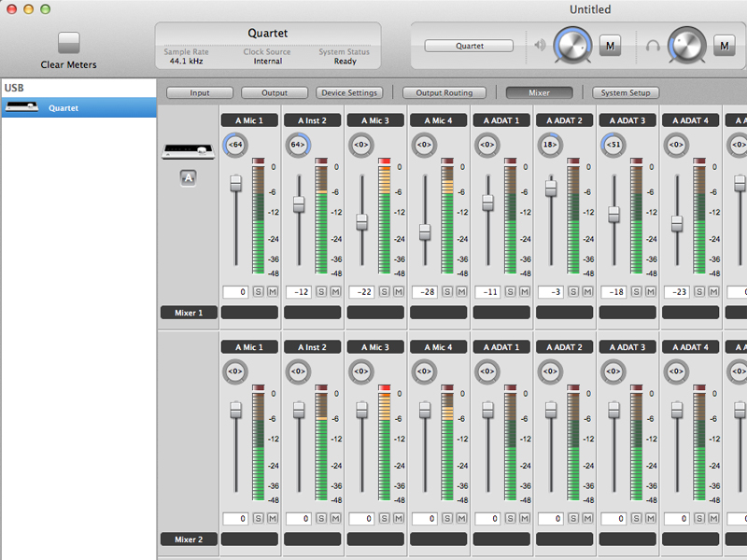Click the -12 level field of A Inst 2

(x=299, y=292)
